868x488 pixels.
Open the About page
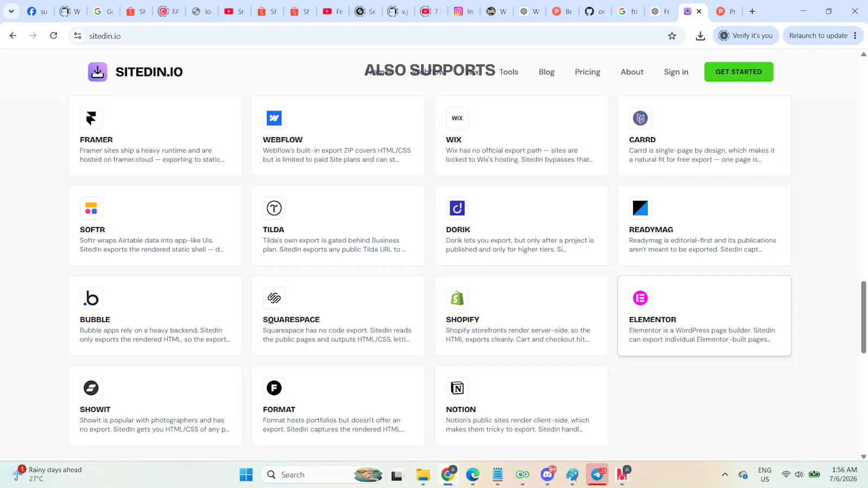coord(632,72)
